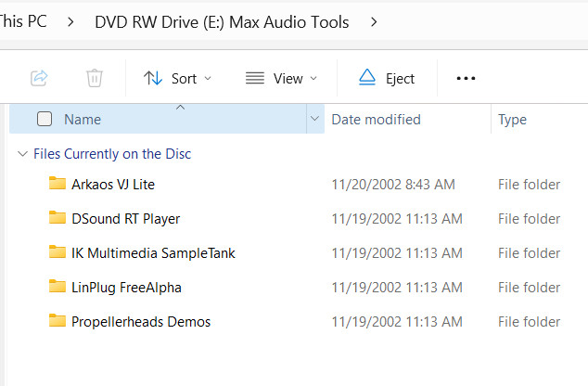
Task: Click DVD RW Drive (E:) Max Audio Tools breadcrumb
Action: (x=222, y=22)
